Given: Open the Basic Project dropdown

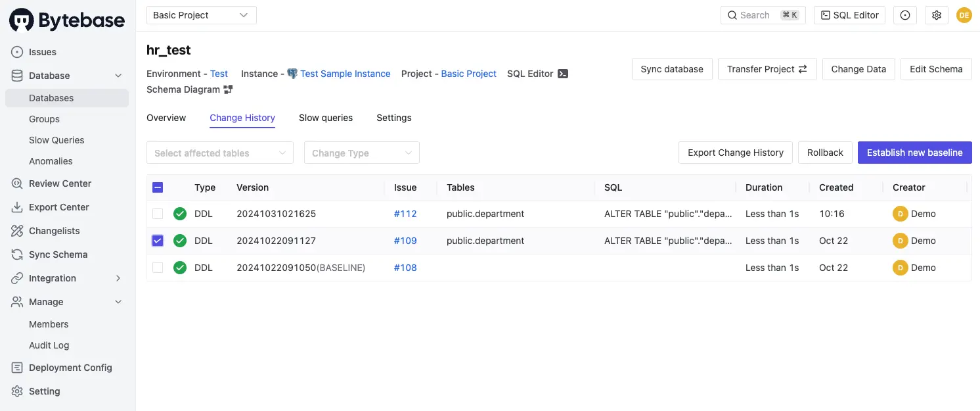Looking at the screenshot, I should point(201,15).
